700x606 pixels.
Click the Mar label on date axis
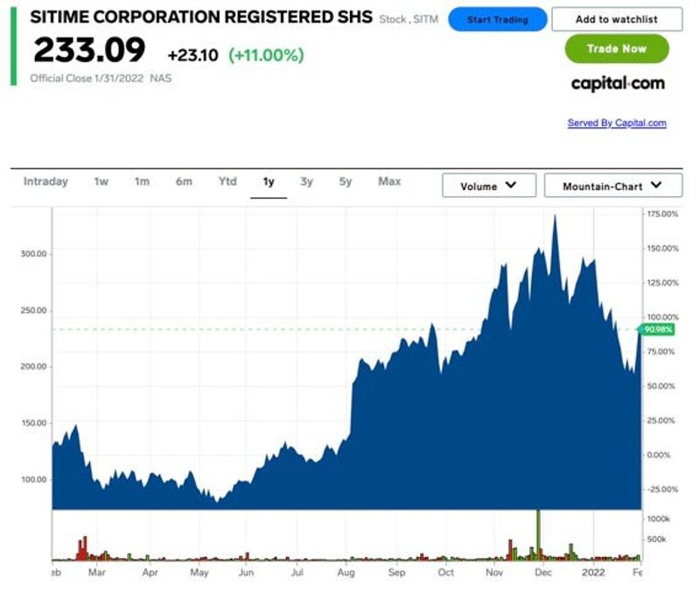[96, 573]
